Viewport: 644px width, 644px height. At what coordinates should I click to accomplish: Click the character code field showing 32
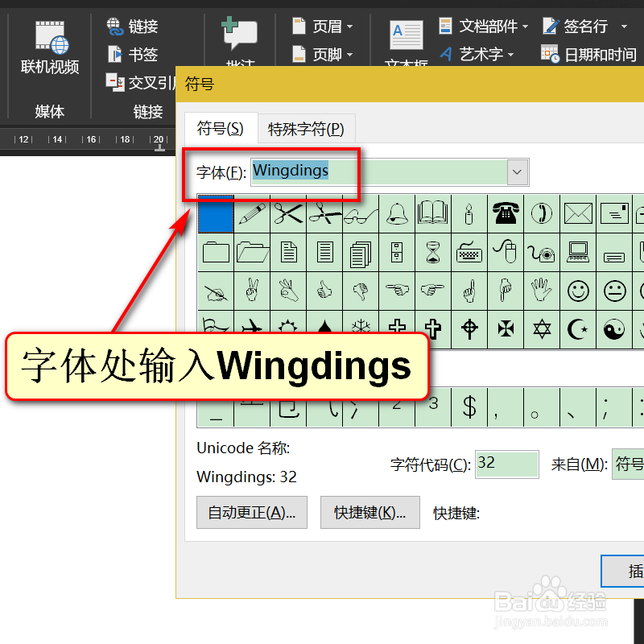coord(507,464)
